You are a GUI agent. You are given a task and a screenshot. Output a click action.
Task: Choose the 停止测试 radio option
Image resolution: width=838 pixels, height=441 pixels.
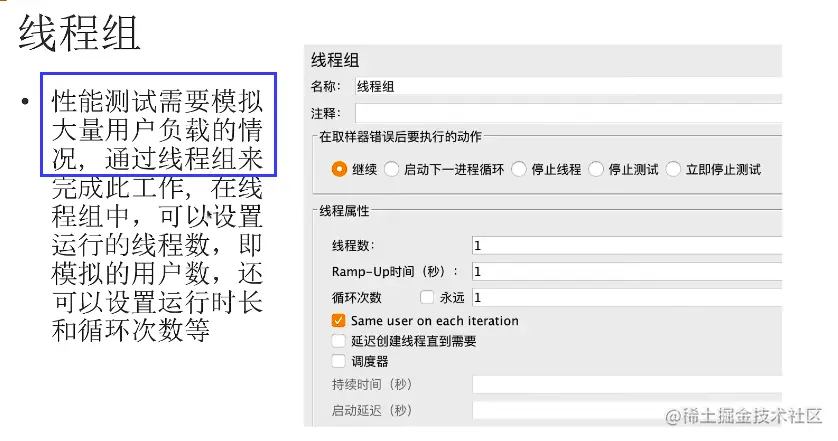tap(596, 169)
